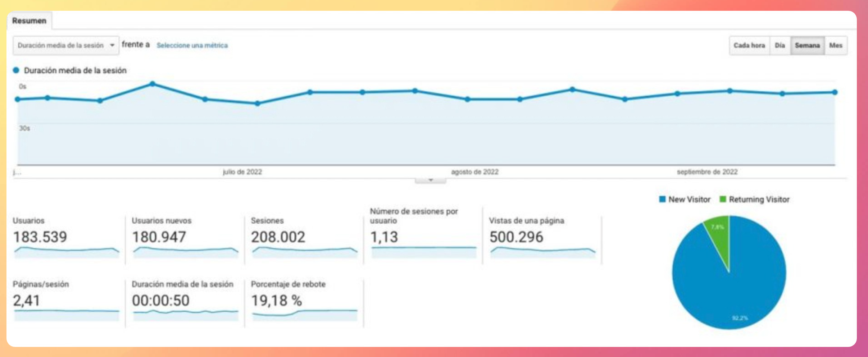This screenshot has height=357, width=868.
Task: Select the Semana time interval button
Action: [x=807, y=46]
